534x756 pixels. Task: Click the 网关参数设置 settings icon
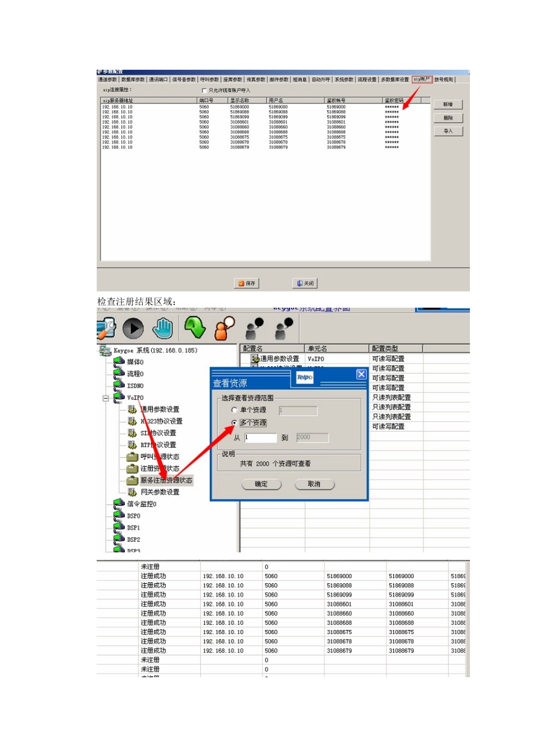tap(132, 492)
